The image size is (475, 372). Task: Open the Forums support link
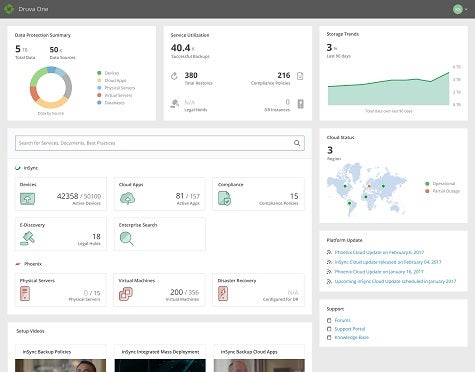click(x=342, y=320)
